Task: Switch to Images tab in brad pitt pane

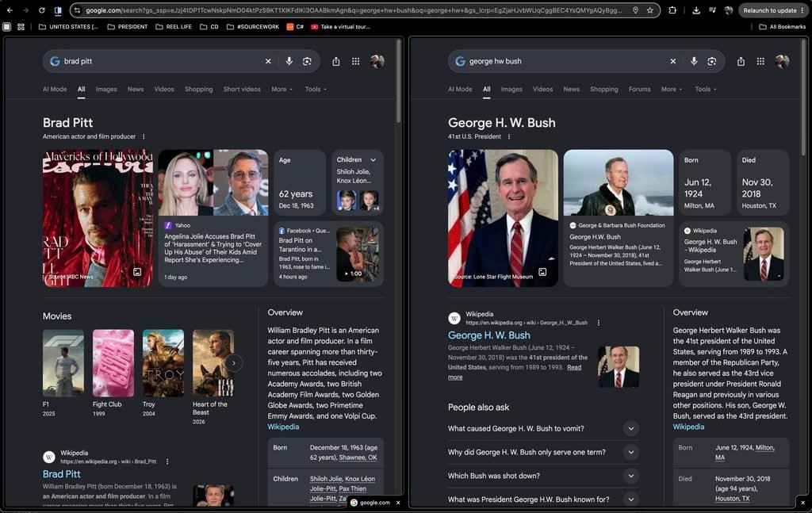Action: pos(106,89)
